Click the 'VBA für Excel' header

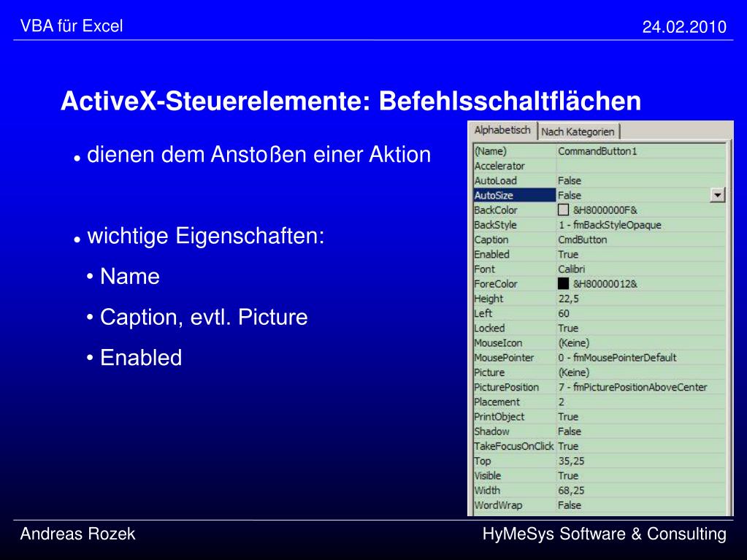(72, 26)
